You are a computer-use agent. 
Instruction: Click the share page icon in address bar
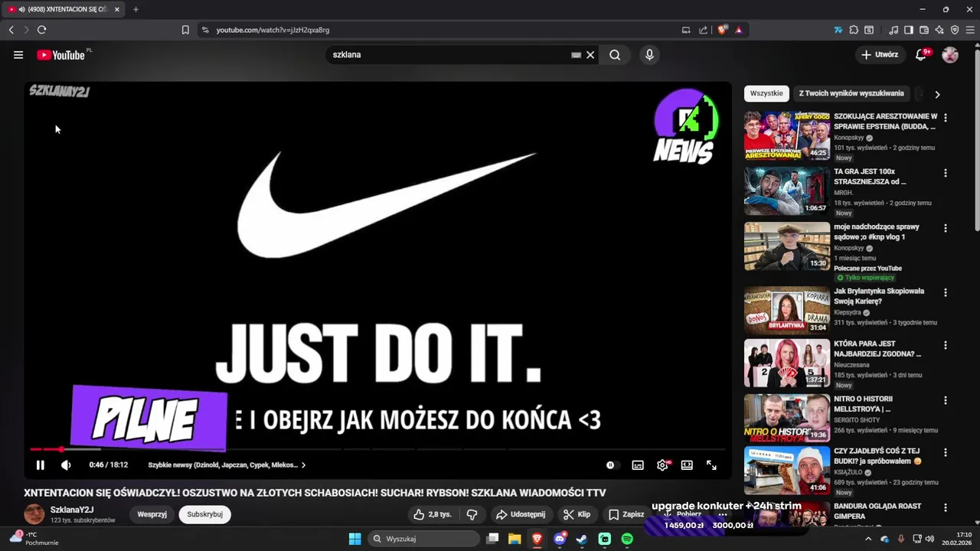704,30
